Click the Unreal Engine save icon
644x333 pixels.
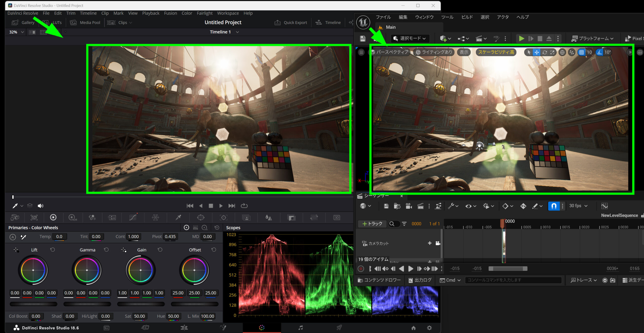(363, 38)
